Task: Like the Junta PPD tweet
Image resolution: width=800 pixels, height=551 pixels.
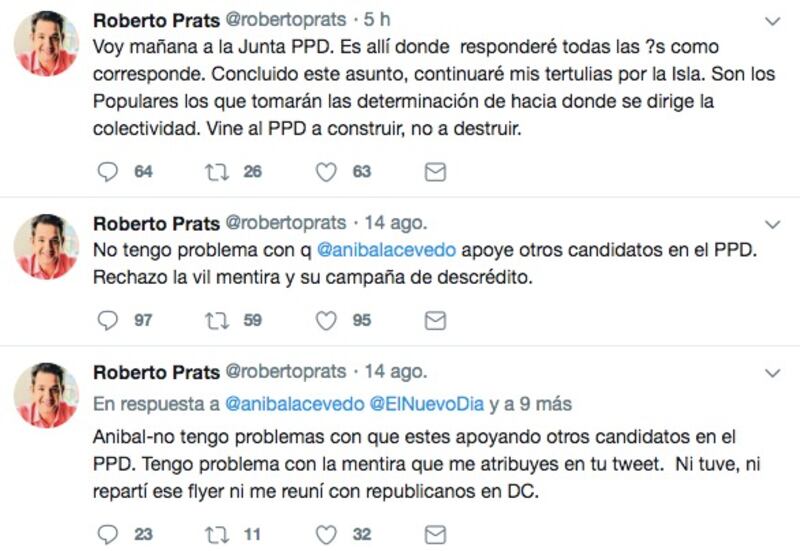Action: pos(326,172)
